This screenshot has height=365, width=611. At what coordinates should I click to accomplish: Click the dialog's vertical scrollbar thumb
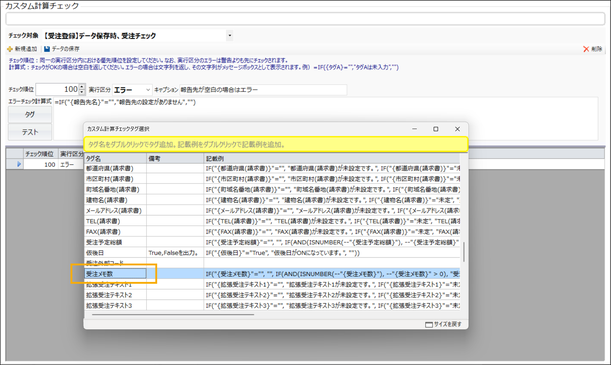[464, 252]
